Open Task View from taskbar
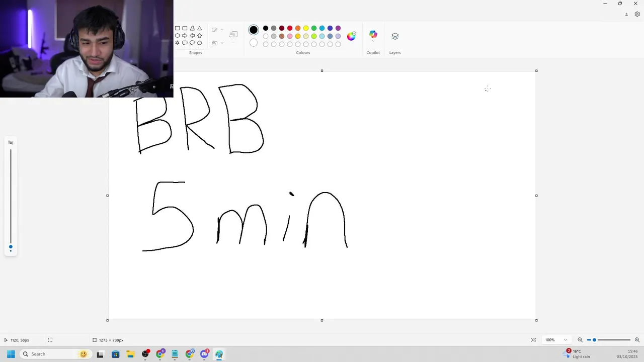Screen dimensions: 644x362 [x=100, y=354]
